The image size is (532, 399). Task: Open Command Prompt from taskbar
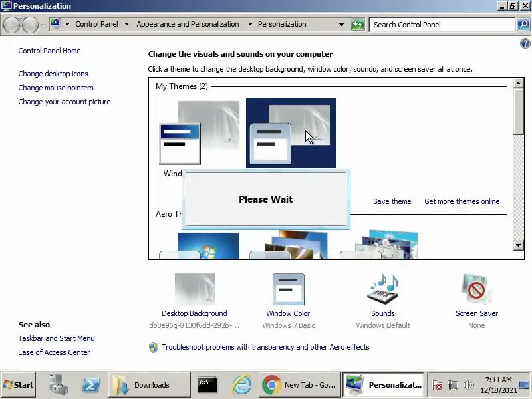click(x=207, y=385)
